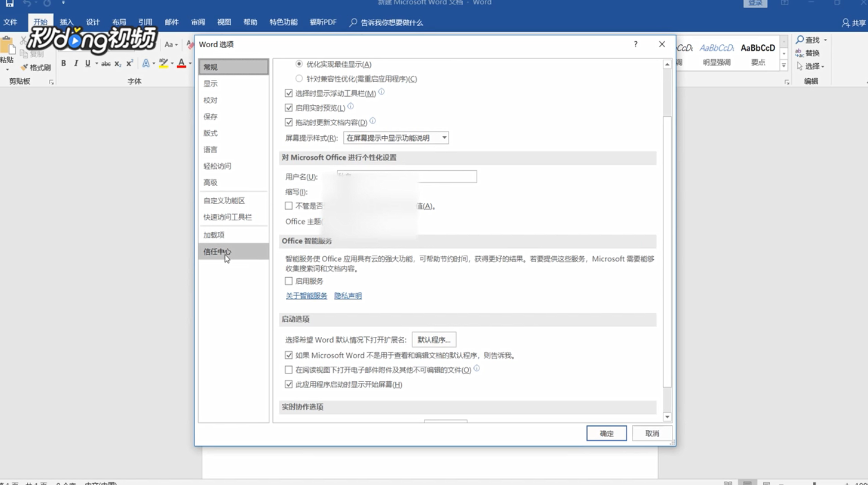
Task: Open the styles gallery dialog launcher
Action: click(787, 82)
